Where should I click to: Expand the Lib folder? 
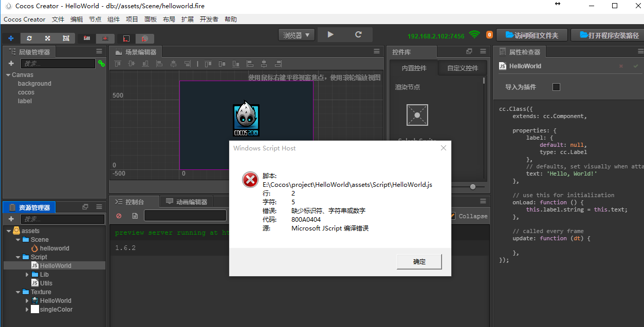27,275
